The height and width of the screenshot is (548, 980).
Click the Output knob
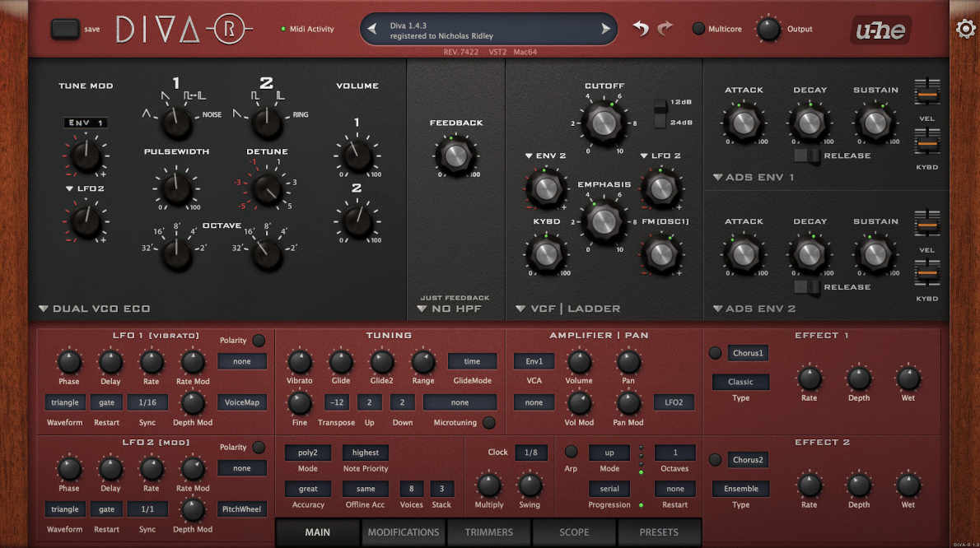tap(768, 29)
